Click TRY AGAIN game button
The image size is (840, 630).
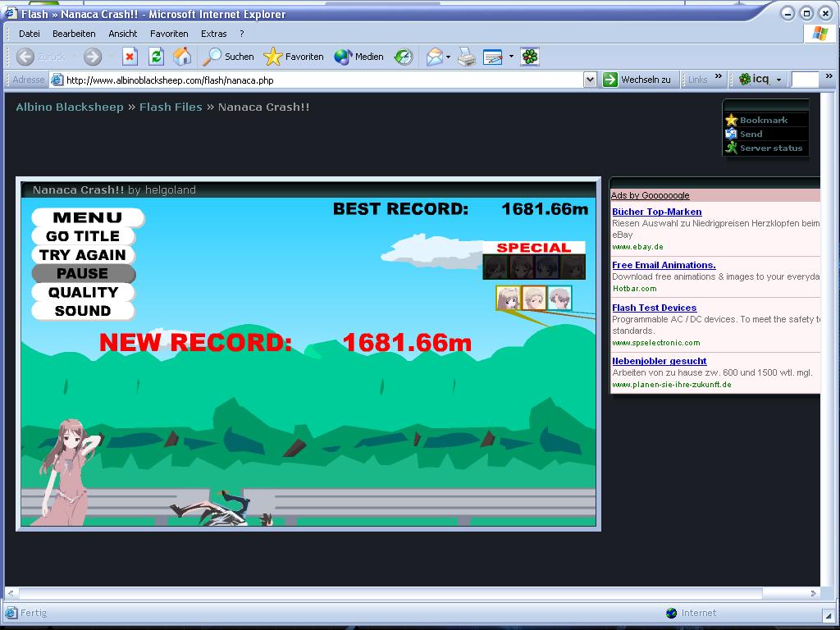[83, 255]
